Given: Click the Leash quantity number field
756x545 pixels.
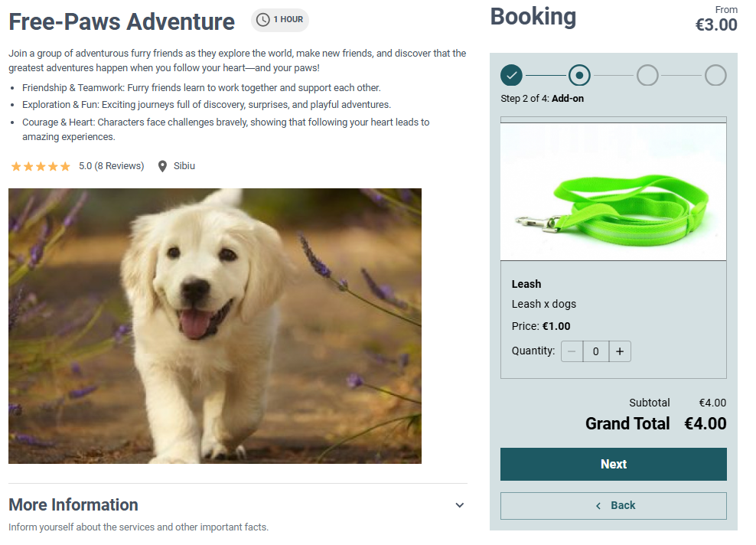Looking at the screenshot, I should (x=596, y=351).
